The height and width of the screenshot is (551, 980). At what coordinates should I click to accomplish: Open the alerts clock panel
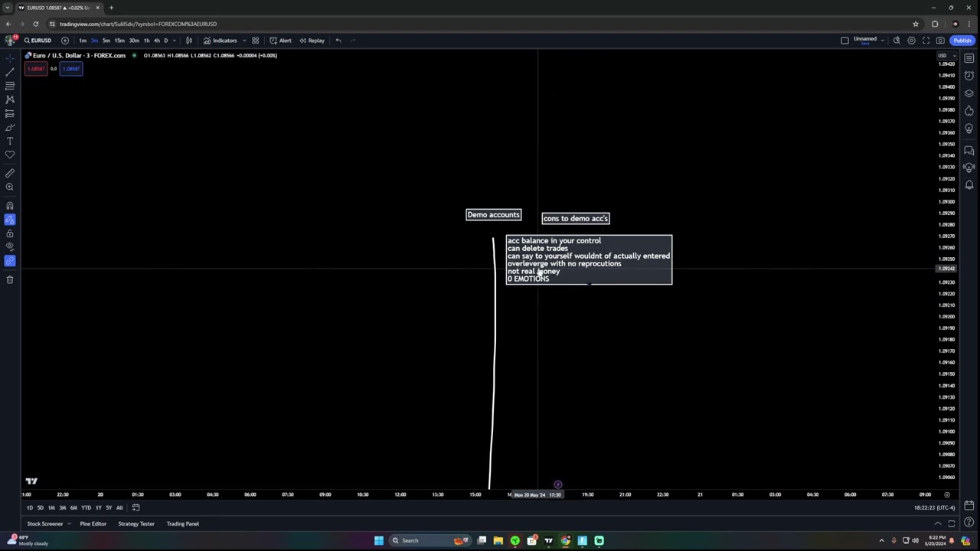point(969,76)
